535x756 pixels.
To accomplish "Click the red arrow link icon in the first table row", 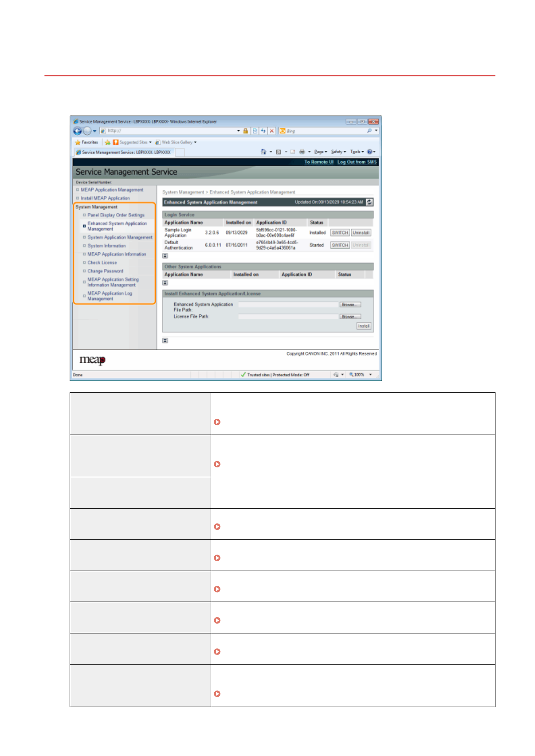I will pyautogui.click(x=217, y=422).
